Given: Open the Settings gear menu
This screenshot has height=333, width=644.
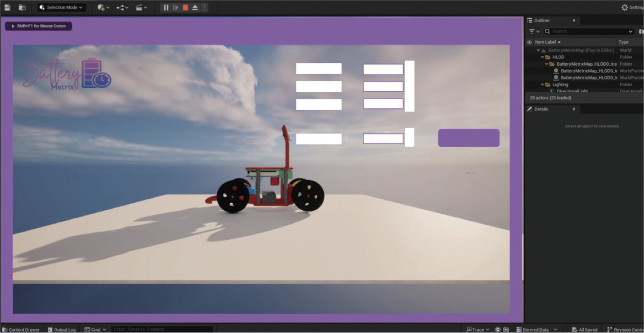Looking at the screenshot, I should 632,7.
